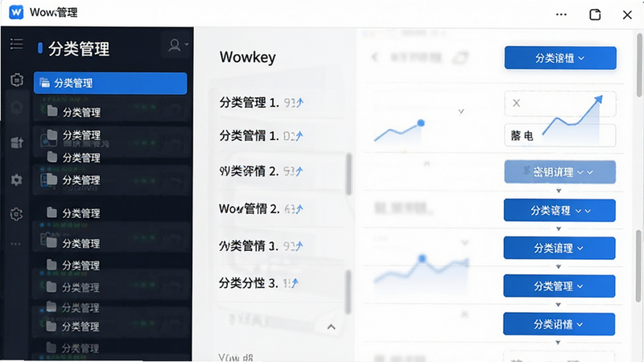Open the box-with-arrow icon in the left rail
Viewport: 644px width, 362px height.
click(17, 142)
